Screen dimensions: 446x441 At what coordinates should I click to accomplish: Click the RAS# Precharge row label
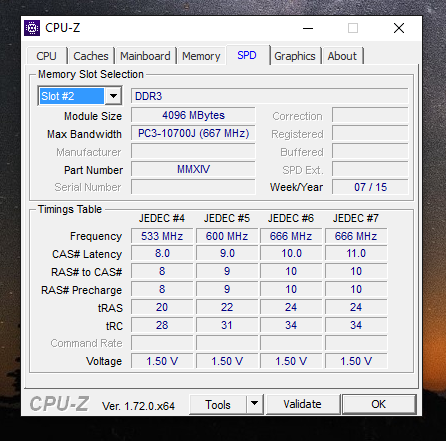pyautogui.click(x=81, y=290)
